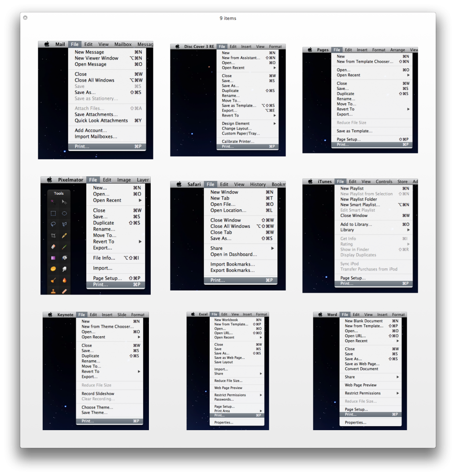Choose Export Bookmarks in Safari menu
Viewport: 456px width, 476px height.
[241, 271]
